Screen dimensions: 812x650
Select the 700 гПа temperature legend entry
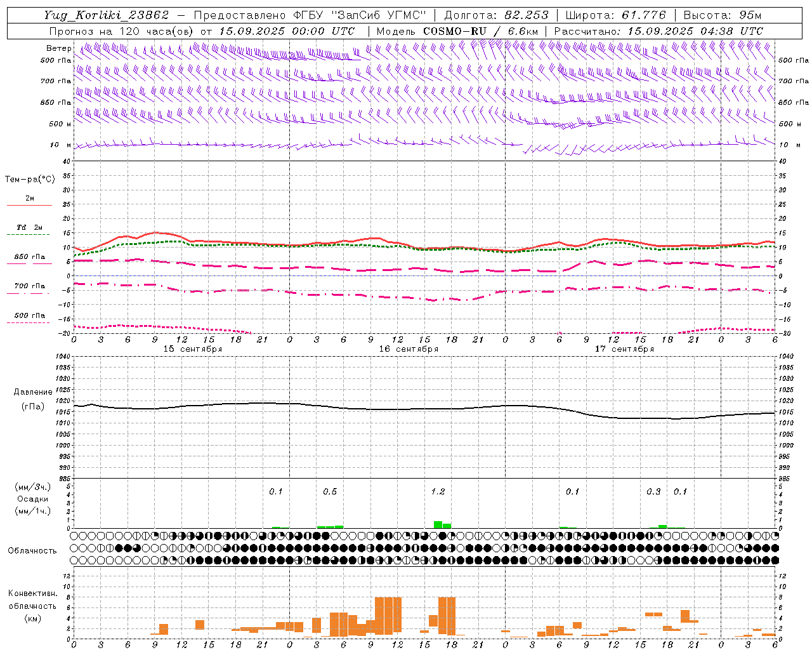(x=29, y=286)
